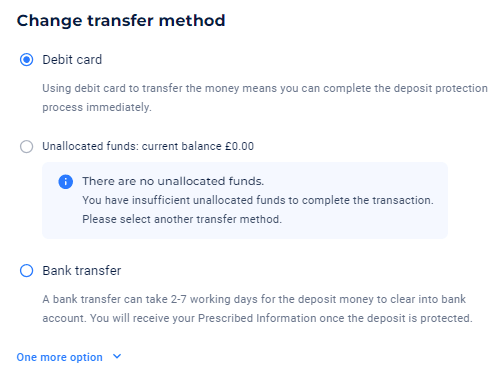Click the chevron next to One more option
The width and height of the screenshot is (500, 382).
click(117, 357)
